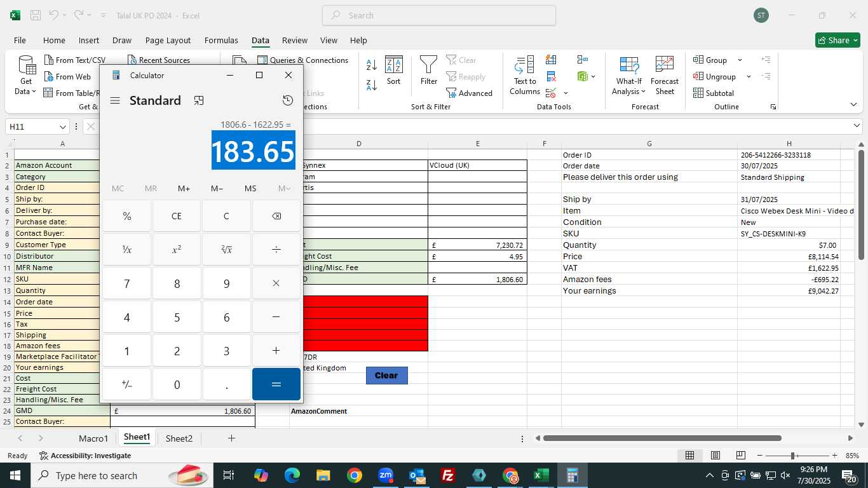868x488 pixels.
Task: Select the Sheet2 tab
Action: [179, 438]
